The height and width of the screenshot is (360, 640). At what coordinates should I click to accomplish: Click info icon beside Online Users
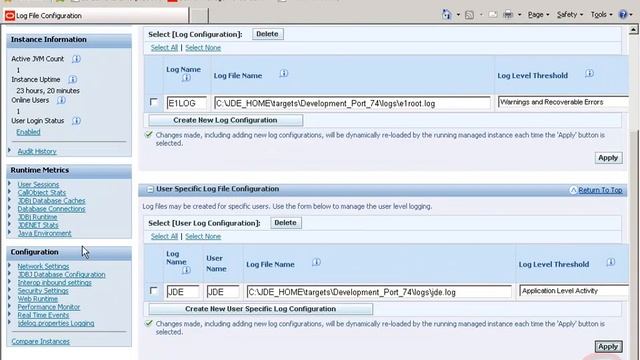61,100
